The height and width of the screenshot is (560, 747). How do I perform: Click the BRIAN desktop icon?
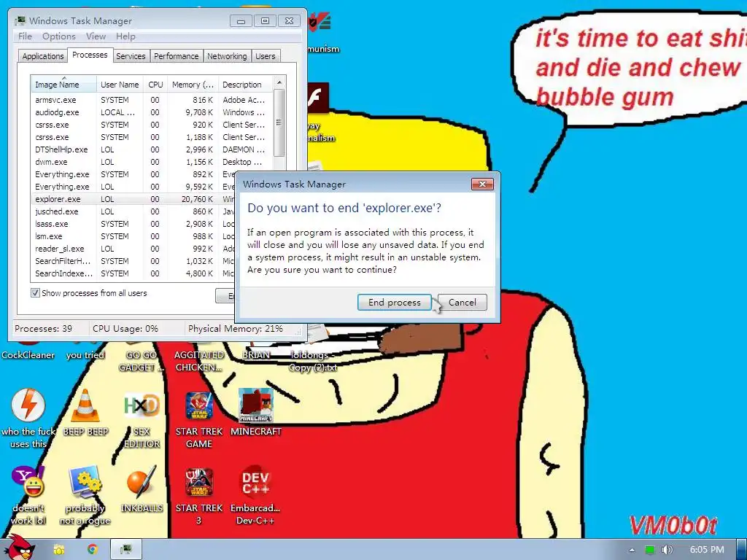(x=256, y=355)
